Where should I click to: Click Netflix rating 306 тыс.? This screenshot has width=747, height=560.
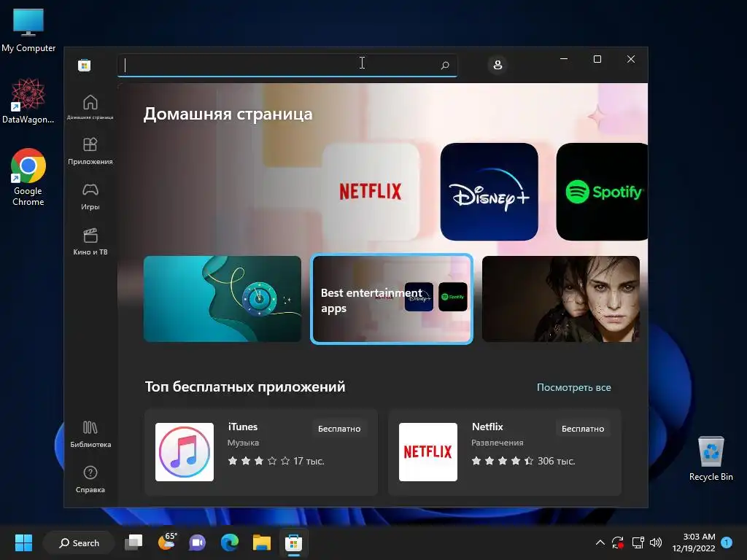point(523,461)
